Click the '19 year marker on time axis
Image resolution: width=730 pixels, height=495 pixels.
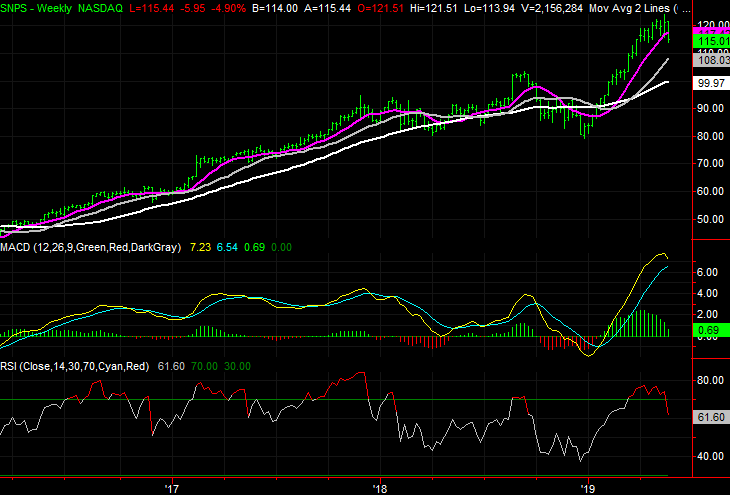(588, 489)
